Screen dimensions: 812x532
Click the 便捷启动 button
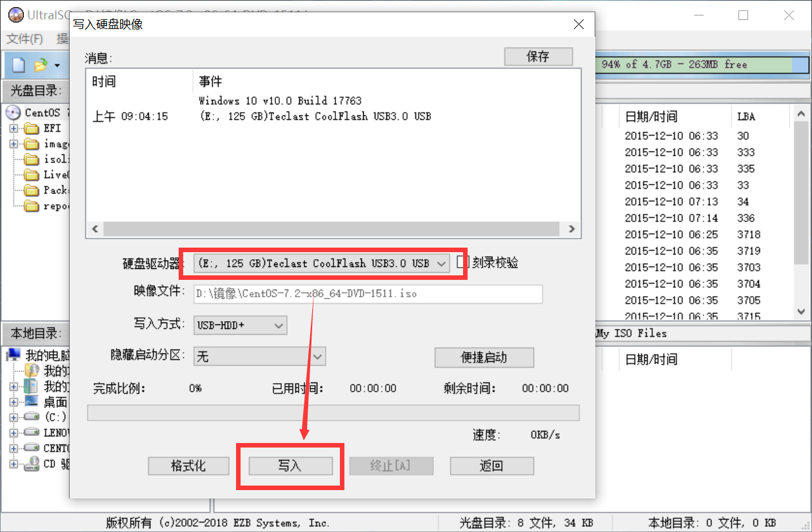[x=484, y=357]
